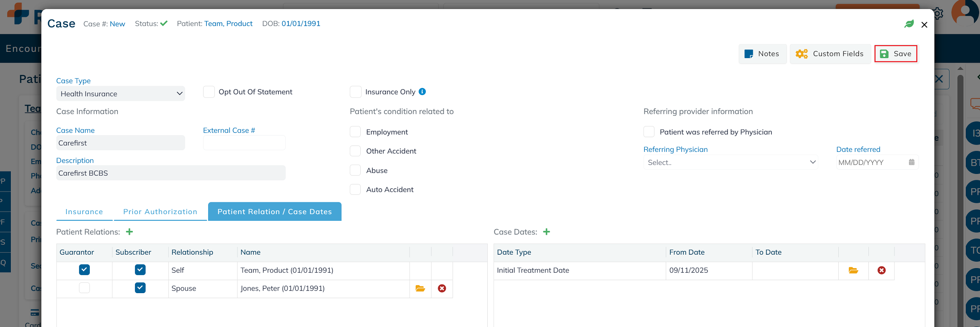Click the green leaf icon

(x=909, y=24)
